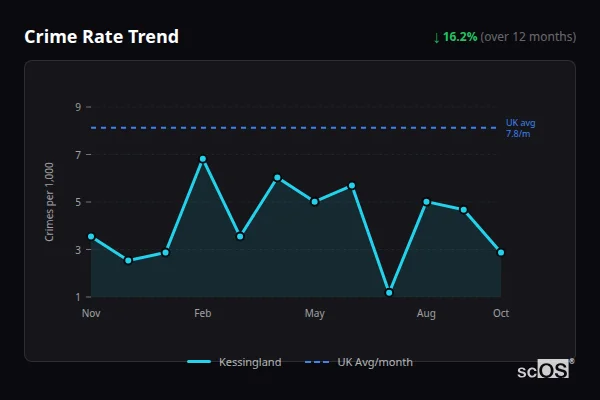Image resolution: width=600 pixels, height=400 pixels.
Task: Click the y-axis tick label 7
Action: [78, 155]
